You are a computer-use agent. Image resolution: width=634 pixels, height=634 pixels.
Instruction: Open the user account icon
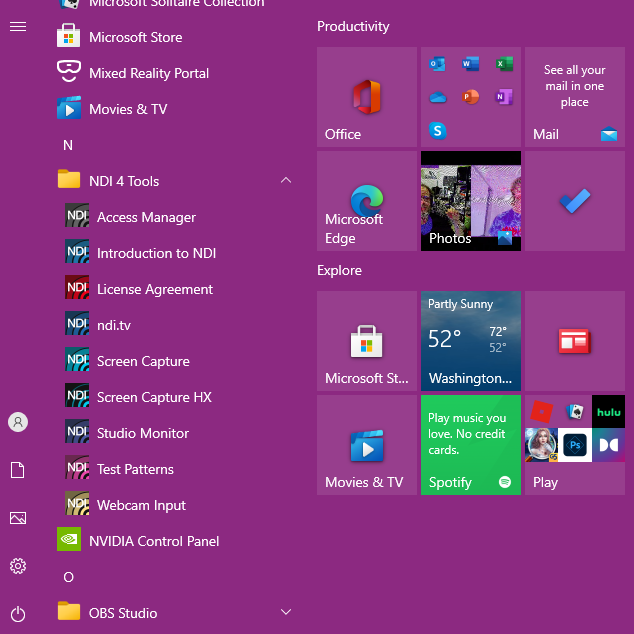18,422
